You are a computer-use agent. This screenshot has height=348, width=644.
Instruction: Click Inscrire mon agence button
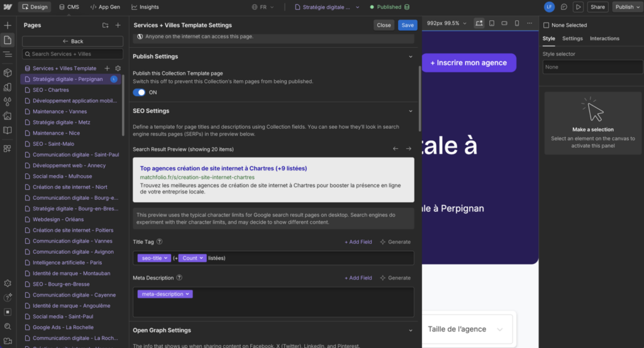pos(469,63)
